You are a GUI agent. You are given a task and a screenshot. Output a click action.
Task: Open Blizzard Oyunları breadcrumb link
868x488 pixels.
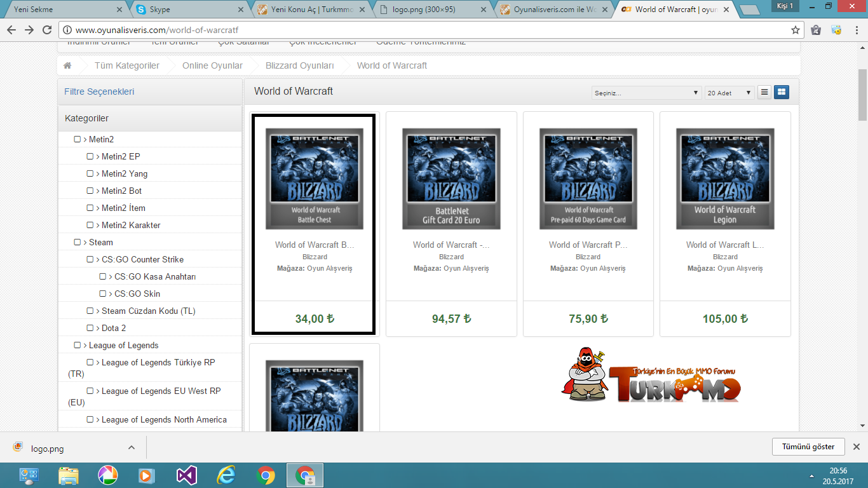(299, 65)
